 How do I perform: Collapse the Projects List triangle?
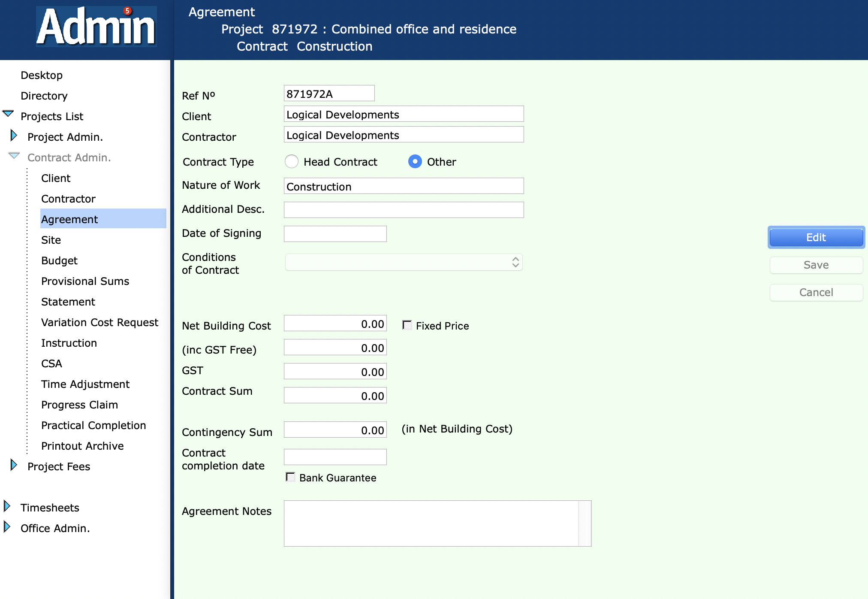pos(8,114)
